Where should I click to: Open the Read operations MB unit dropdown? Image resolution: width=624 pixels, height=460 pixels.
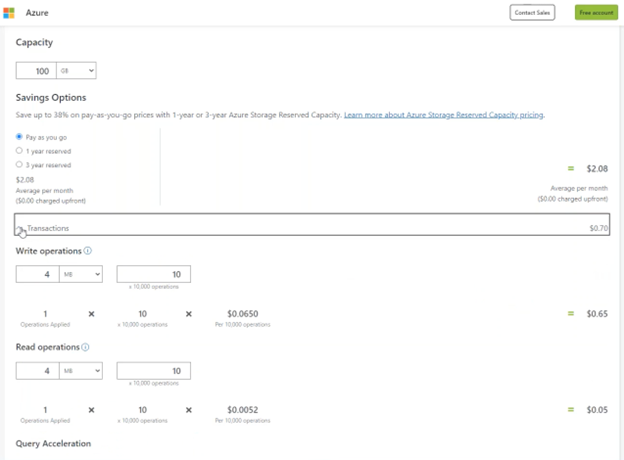click(81, 371)
